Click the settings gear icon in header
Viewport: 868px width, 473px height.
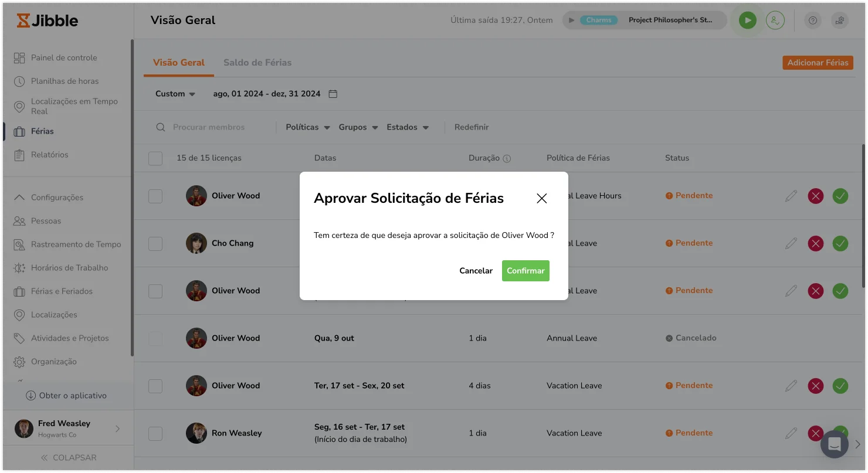(840, 21)
